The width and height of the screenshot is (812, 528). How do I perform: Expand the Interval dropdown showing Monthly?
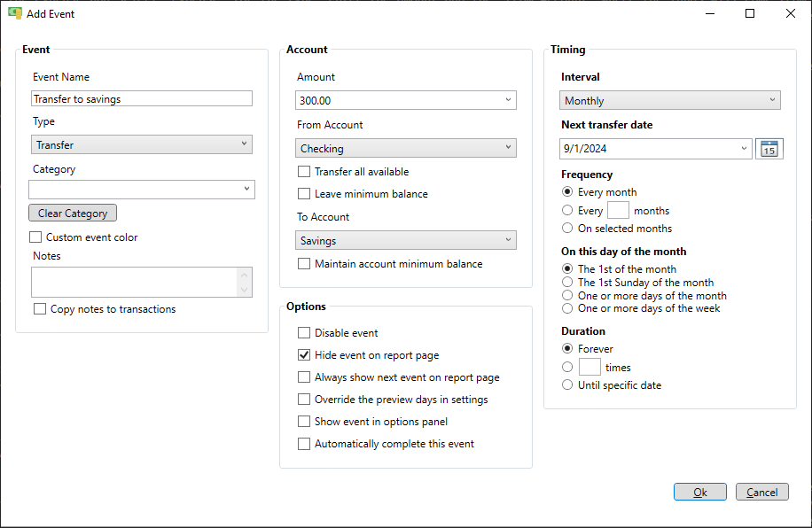tap(669, 100)
